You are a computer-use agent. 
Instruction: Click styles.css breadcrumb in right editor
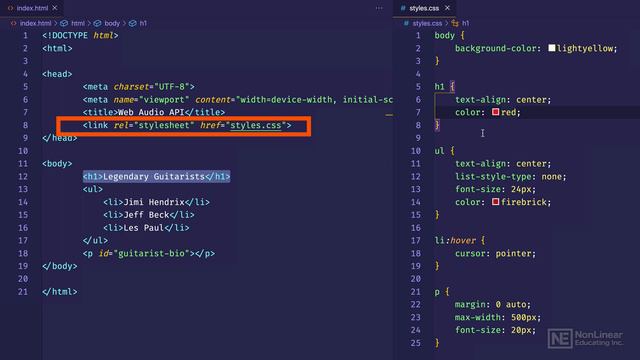[x=427, y=23]
